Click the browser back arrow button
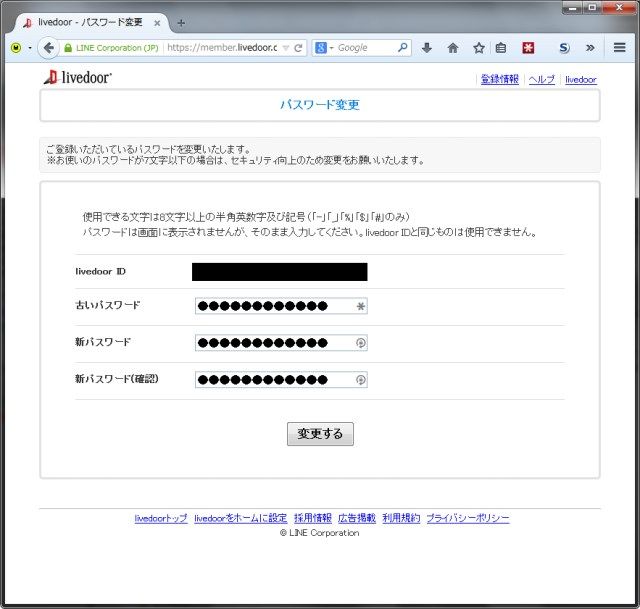This screenshot has width=640, height=609. (x=48, y=48)
